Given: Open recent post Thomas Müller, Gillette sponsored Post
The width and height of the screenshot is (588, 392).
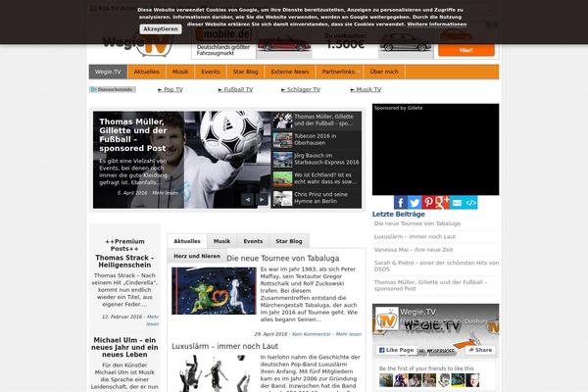Looking at the screenshot, I should [430, 285].
